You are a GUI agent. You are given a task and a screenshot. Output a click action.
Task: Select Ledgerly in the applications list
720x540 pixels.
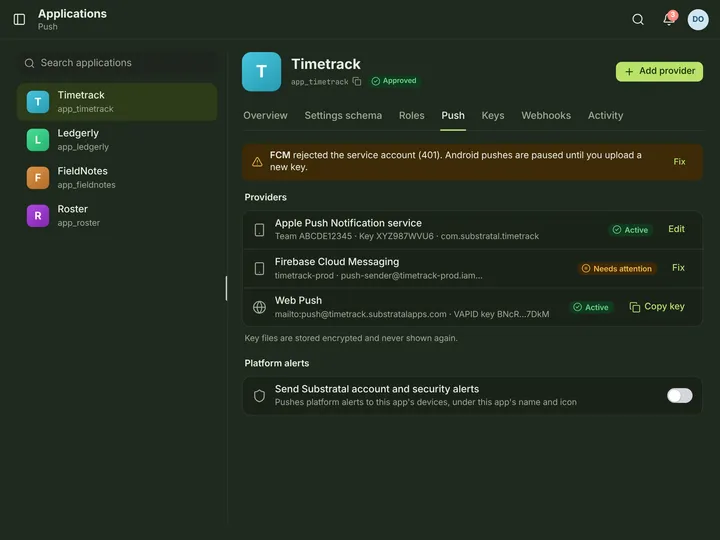pyautogui.click(x=117, y=140)
